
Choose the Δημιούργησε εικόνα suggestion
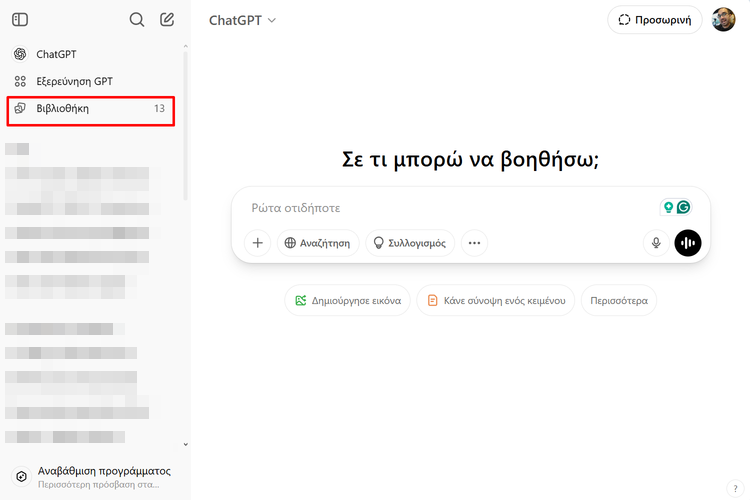coord(348,300)
